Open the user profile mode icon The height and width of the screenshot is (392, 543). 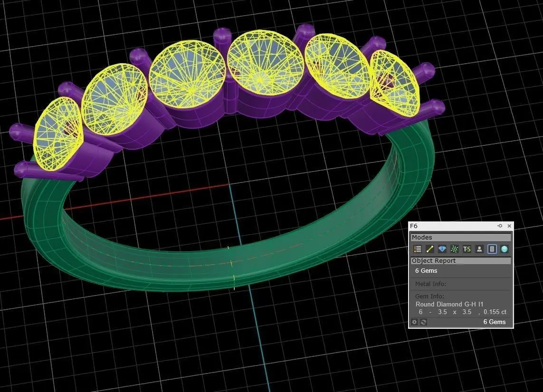pyautogui.click(x=479, y=249)
